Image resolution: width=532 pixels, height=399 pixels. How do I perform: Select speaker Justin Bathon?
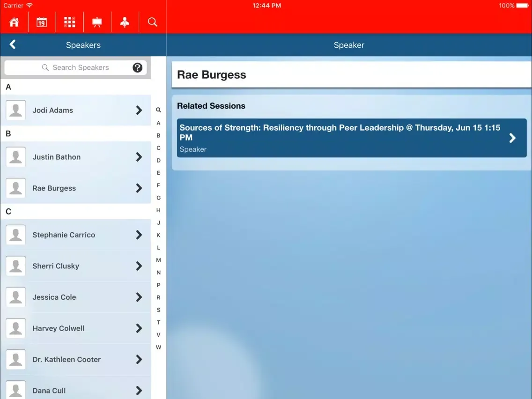(76, 157)
